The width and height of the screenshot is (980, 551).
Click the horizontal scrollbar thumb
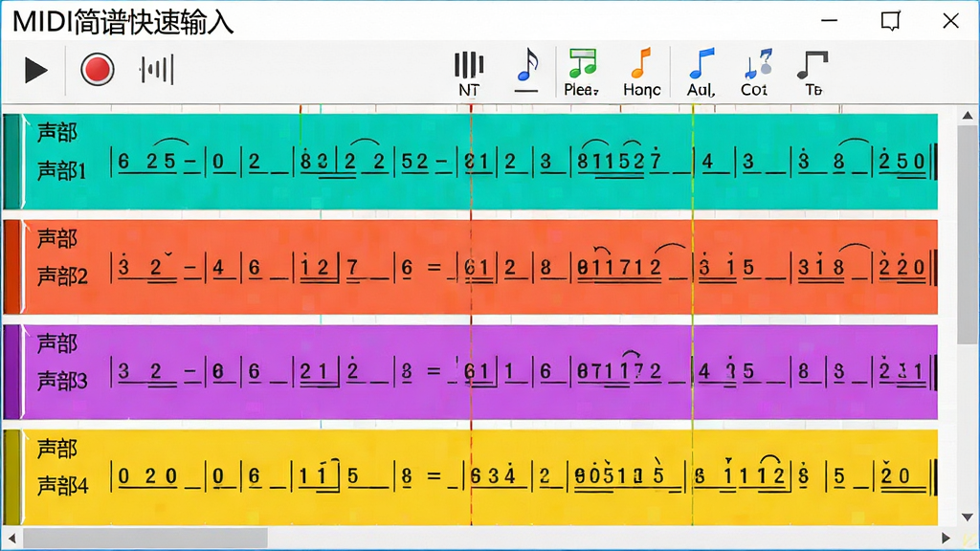pos(145,538)
